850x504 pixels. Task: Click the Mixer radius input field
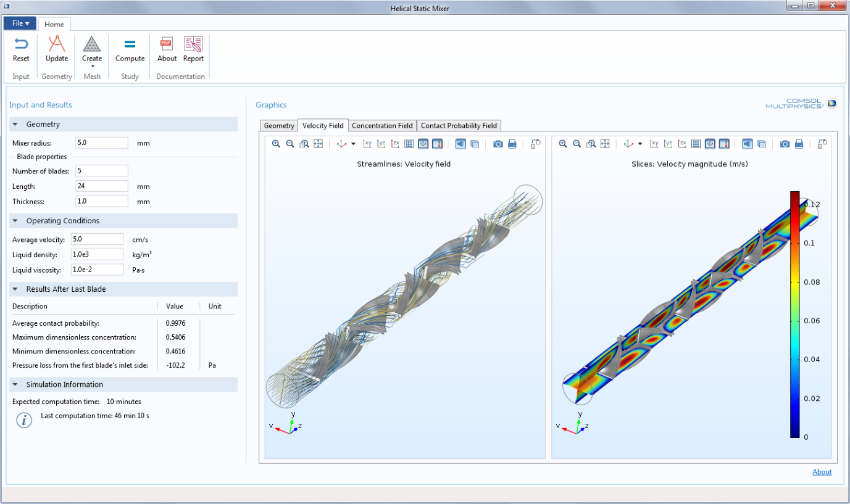point(102,143)
